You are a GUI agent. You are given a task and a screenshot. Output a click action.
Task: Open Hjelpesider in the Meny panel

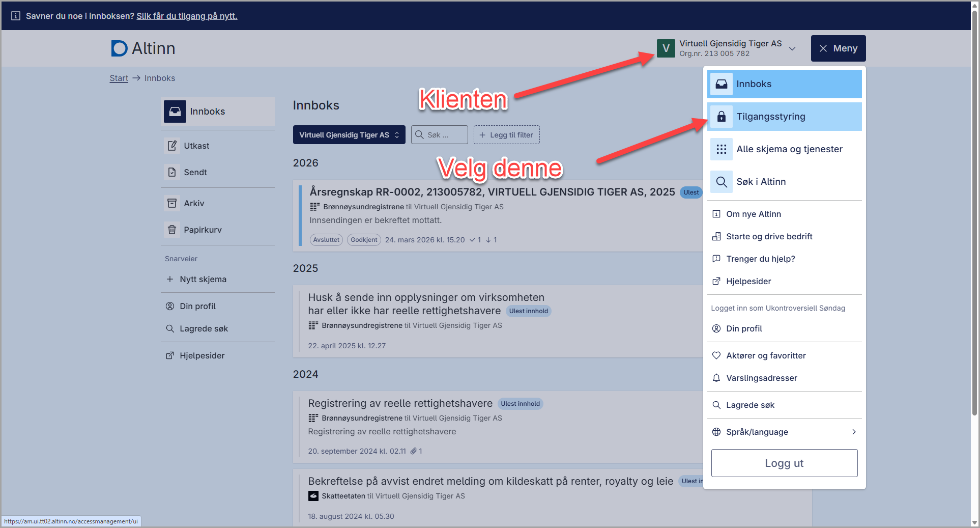click(x=785, y=281)
